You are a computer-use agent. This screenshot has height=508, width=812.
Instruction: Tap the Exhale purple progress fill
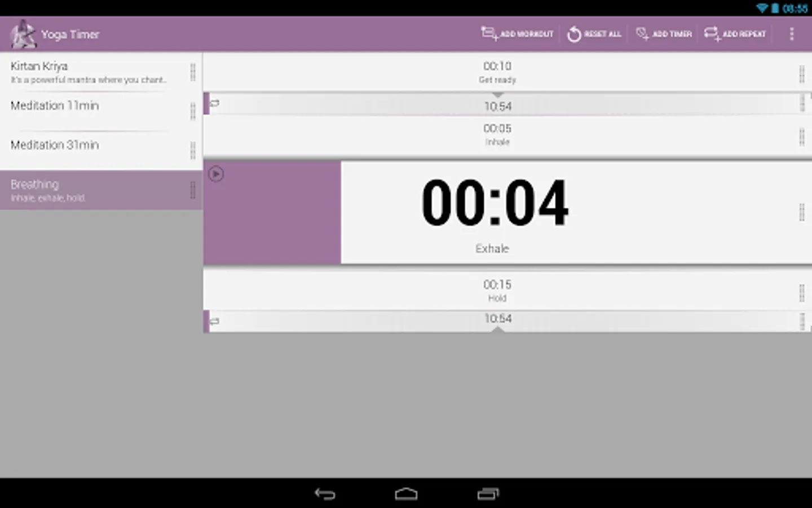272,212
